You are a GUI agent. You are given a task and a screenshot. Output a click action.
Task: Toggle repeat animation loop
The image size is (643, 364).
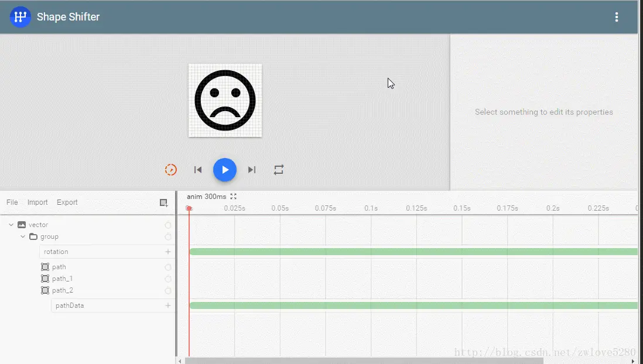coord(278,170)
